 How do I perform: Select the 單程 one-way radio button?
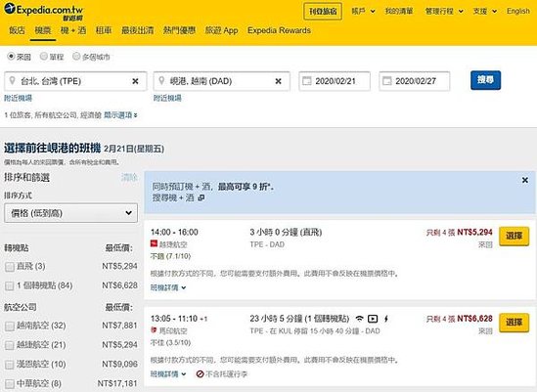tap(43, 56)
